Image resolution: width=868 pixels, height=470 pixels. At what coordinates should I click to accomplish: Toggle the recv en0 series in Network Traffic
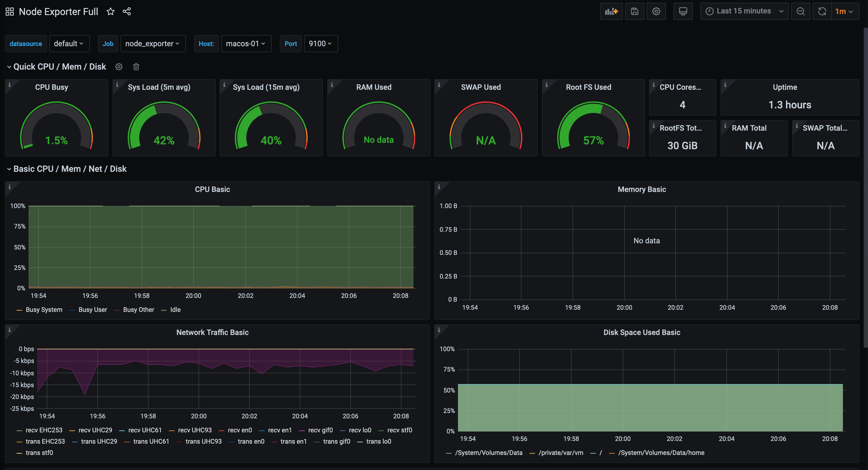[239, 430]
